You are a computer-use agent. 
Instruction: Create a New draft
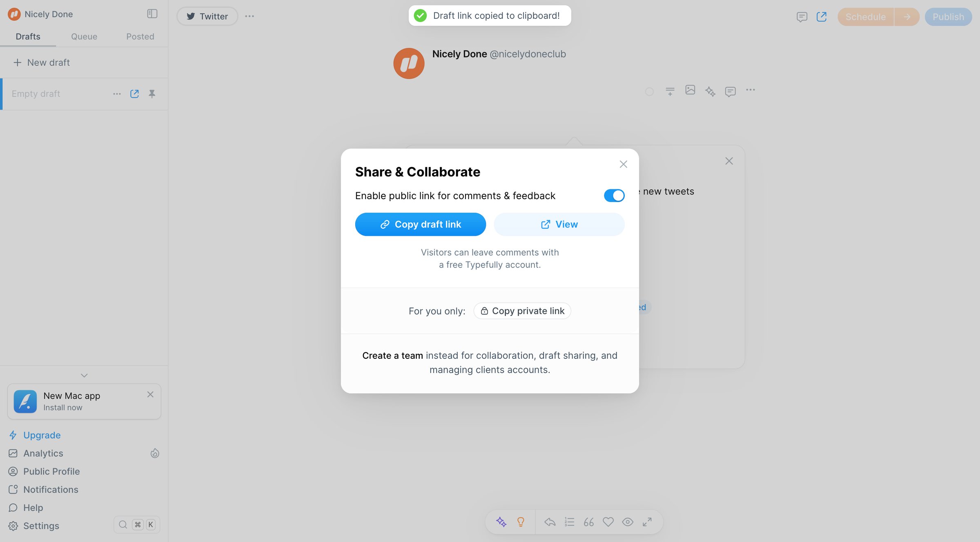click(x=42, y=62)
